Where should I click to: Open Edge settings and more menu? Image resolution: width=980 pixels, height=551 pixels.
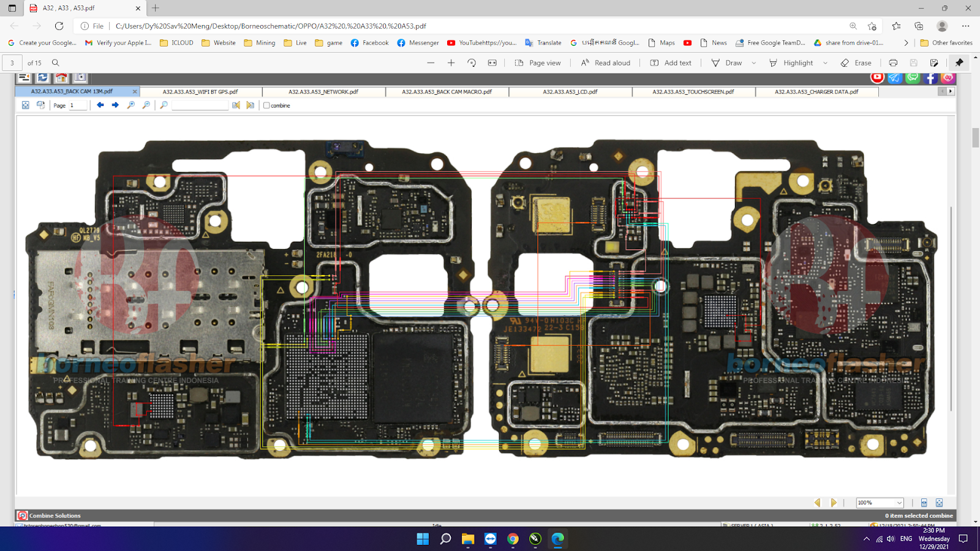point(965,26)
